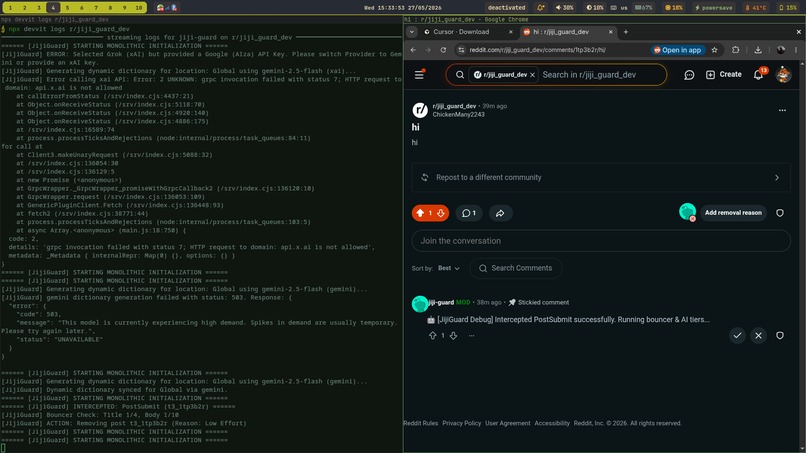Go forward in Chrome
806x453 pixels.
tap(428, 50)
